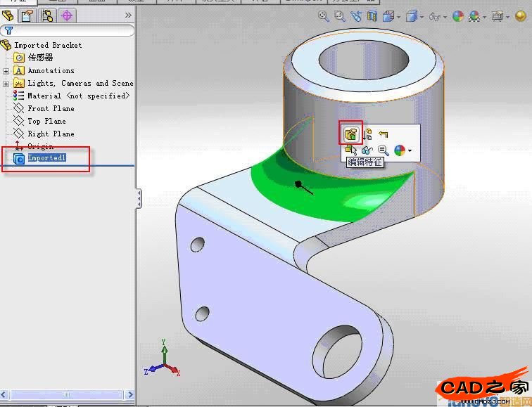Screen dimensions: 532x407
Task: Expand the Annotations tree node
Action: pyautogui.click(x=6, y=71)
